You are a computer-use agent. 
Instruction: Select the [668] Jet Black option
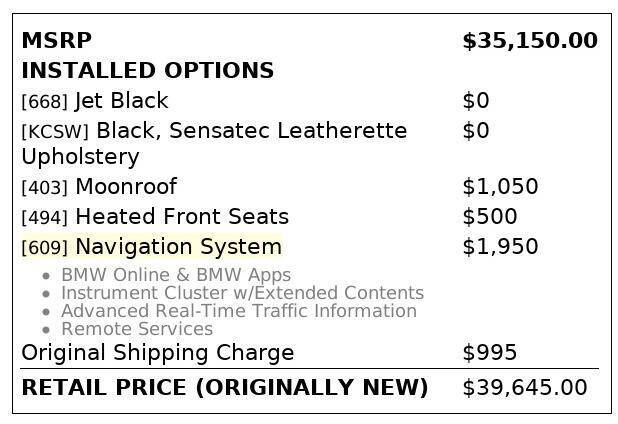[x=95, y=101]
